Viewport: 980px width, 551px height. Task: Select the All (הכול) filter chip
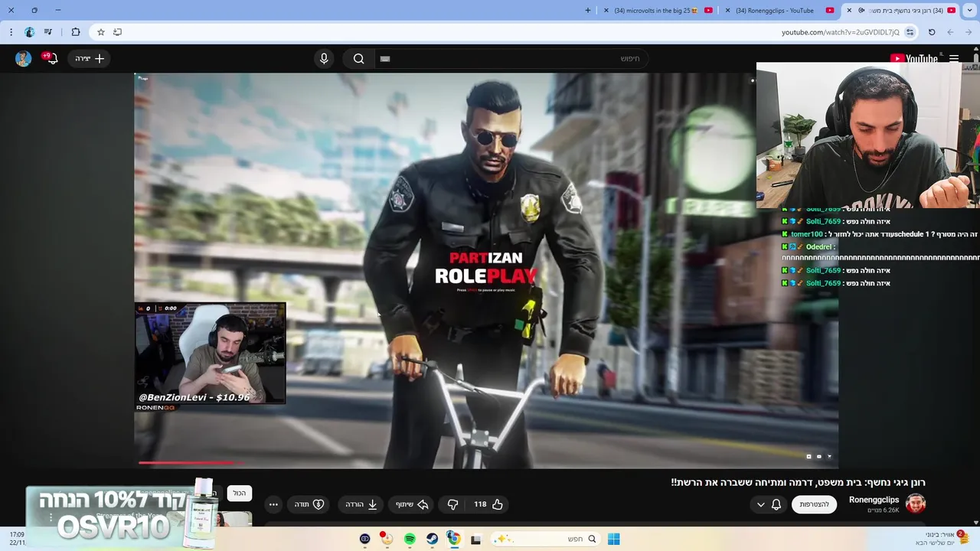tap(240, 493)
